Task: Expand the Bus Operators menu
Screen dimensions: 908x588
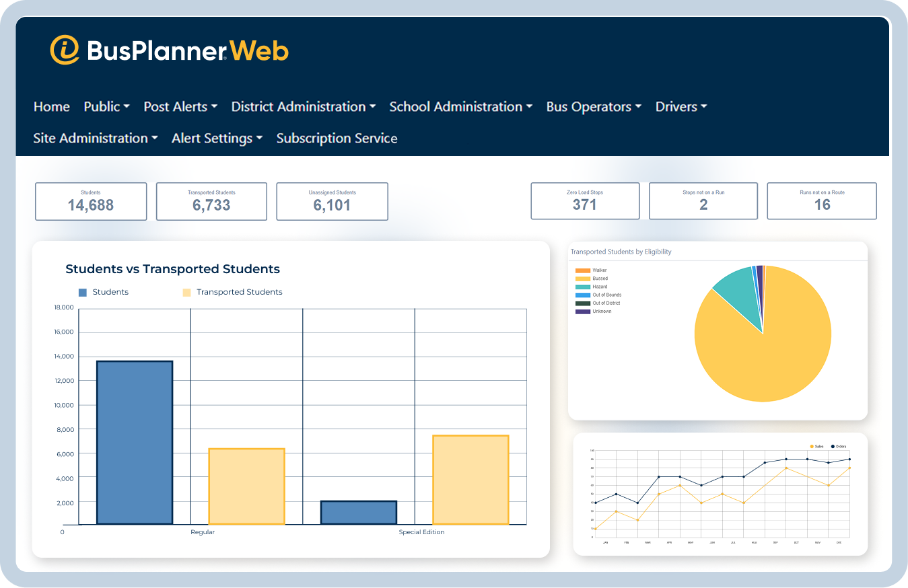Action: pyautogui.click(x=594, y=107)
